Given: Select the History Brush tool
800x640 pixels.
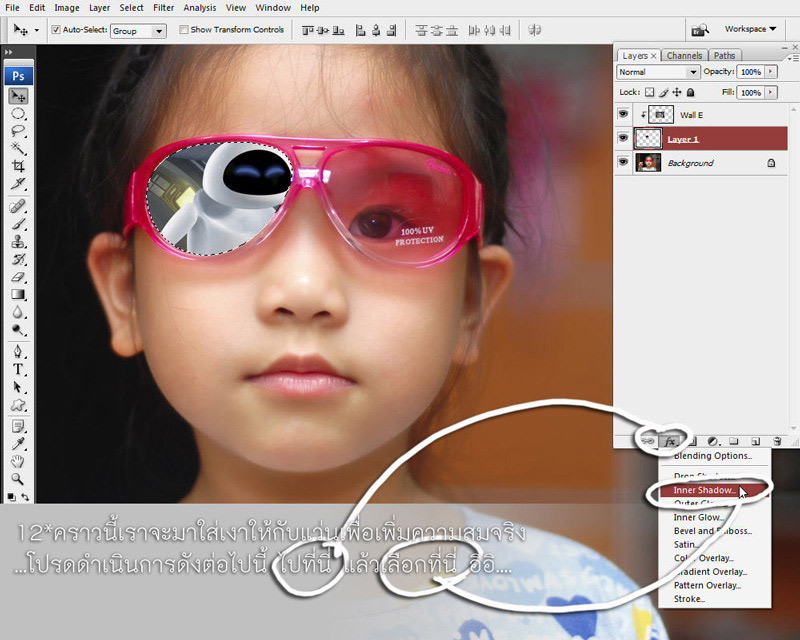Looking at the screenshot, I should click(x=18, y=259).
